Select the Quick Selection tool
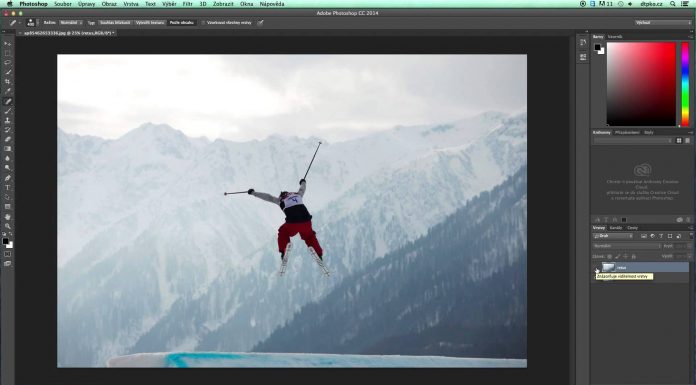696x385 pixels. [x=8, y=72]
